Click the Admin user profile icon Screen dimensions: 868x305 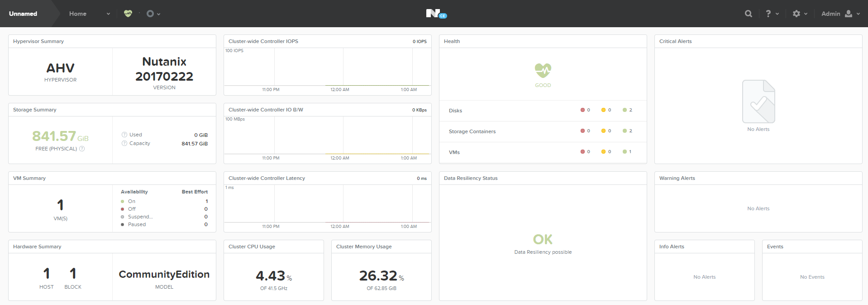(x=849, y=14)
